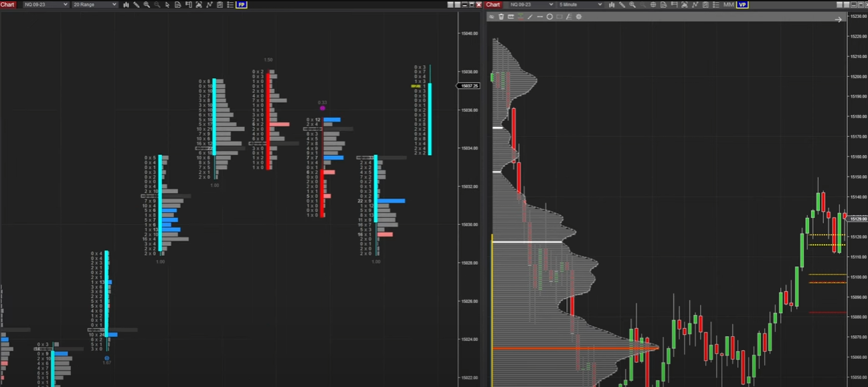The height and width of the screenshot is (387, 868).
Task: Click the magenta dot marker above footprint bar
Action: [323, 108]
